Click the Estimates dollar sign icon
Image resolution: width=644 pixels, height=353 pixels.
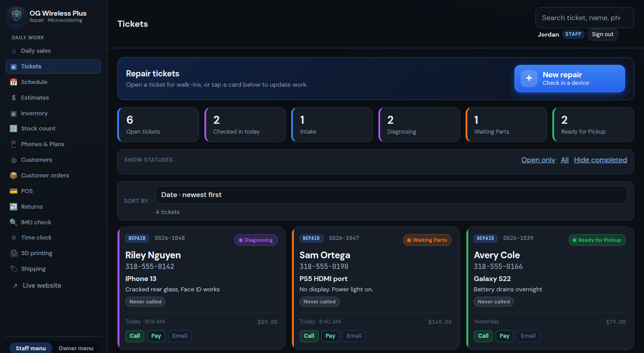click(x=13, y=98)
